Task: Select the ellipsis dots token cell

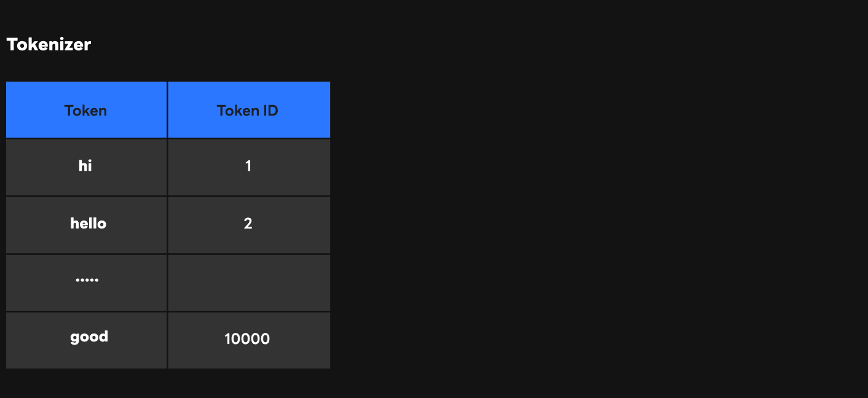Action: tap(86, 283)
